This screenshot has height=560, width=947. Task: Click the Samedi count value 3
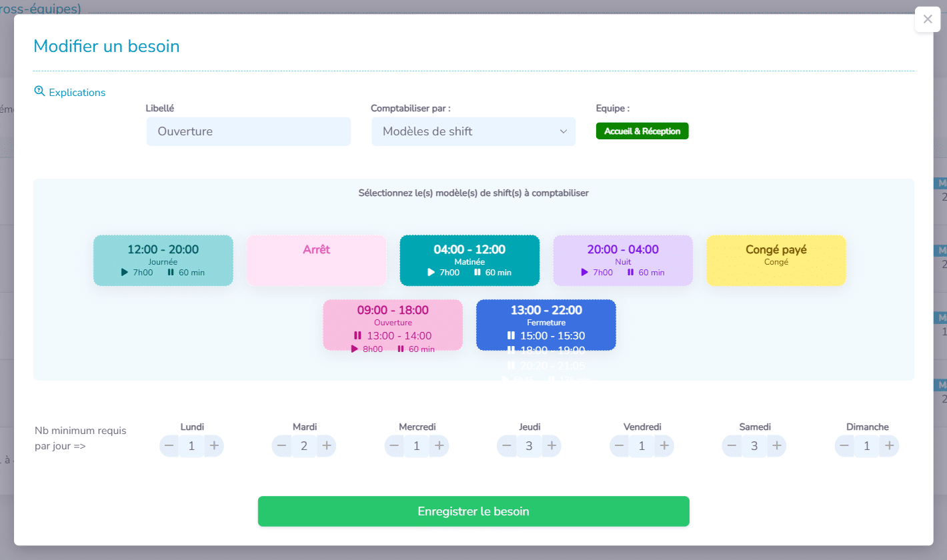point(754,446)
